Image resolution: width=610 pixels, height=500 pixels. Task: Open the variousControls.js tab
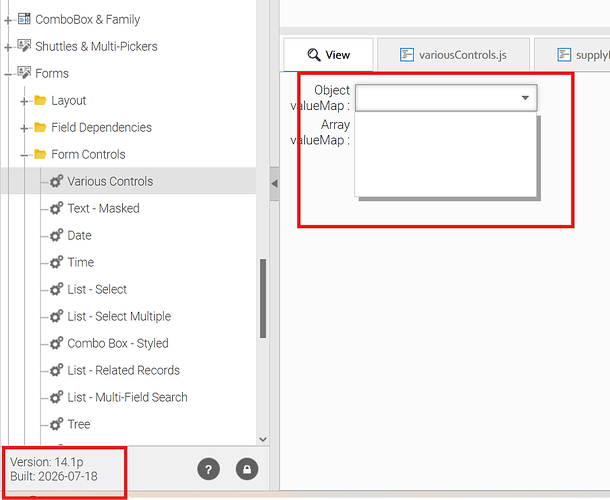click(453, 55)
